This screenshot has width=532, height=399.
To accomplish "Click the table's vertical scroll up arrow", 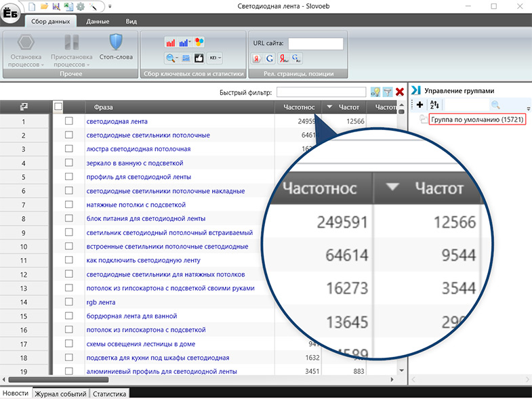I will coord(401,105).
